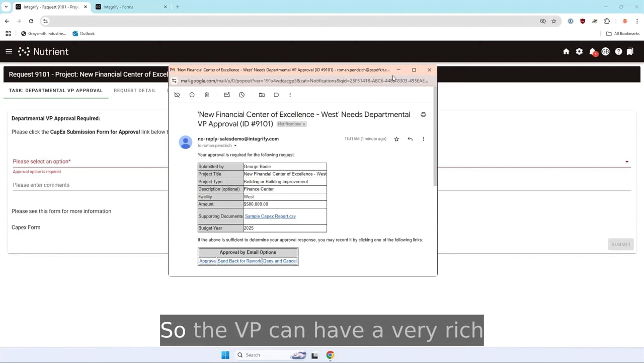Image resolution: width=644 pixels, height=363 pixels.
Task: Click the Send Back for Rework link
Action: tap(239, 261)
